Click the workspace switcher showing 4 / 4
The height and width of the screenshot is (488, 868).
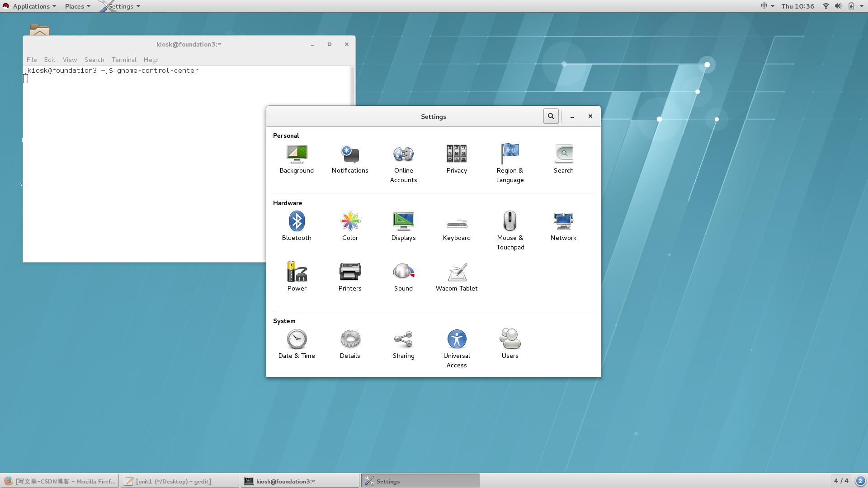841,481
